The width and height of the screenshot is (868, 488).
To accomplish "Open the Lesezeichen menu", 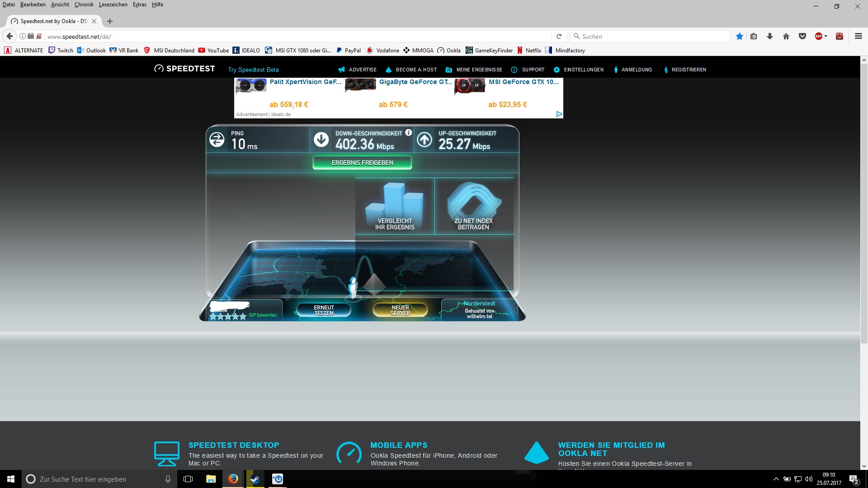I will click(113, 5).
